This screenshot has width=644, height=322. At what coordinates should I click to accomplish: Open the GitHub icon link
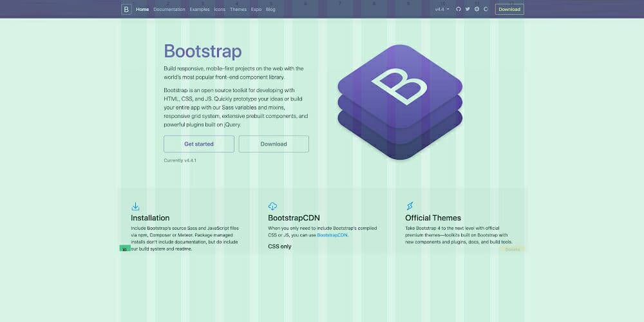459,9
